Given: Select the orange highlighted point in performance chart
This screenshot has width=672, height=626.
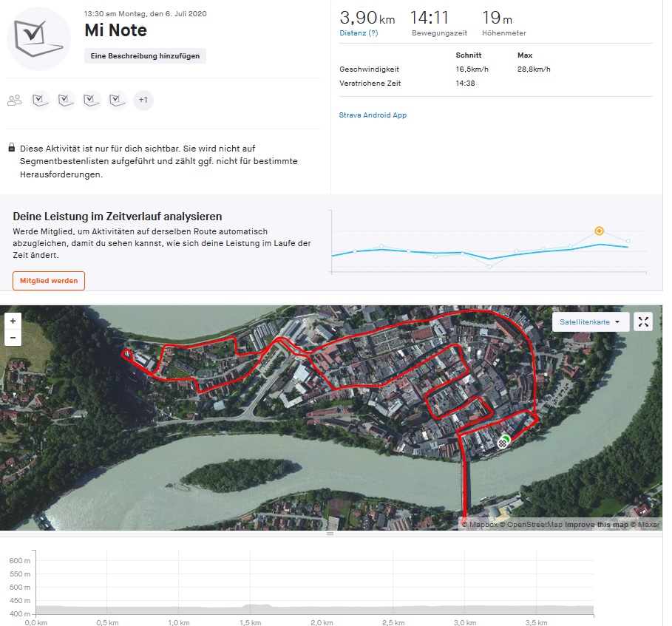Looking at the screenshot, I should coord(599,231).
